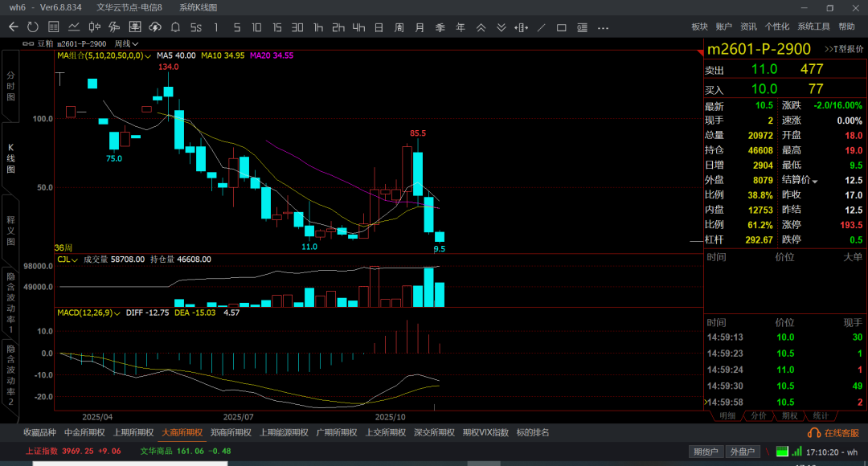This screenshot has height=466, width=868.
Task: Click the back arrow navigation icon
Action: point(13,27)
